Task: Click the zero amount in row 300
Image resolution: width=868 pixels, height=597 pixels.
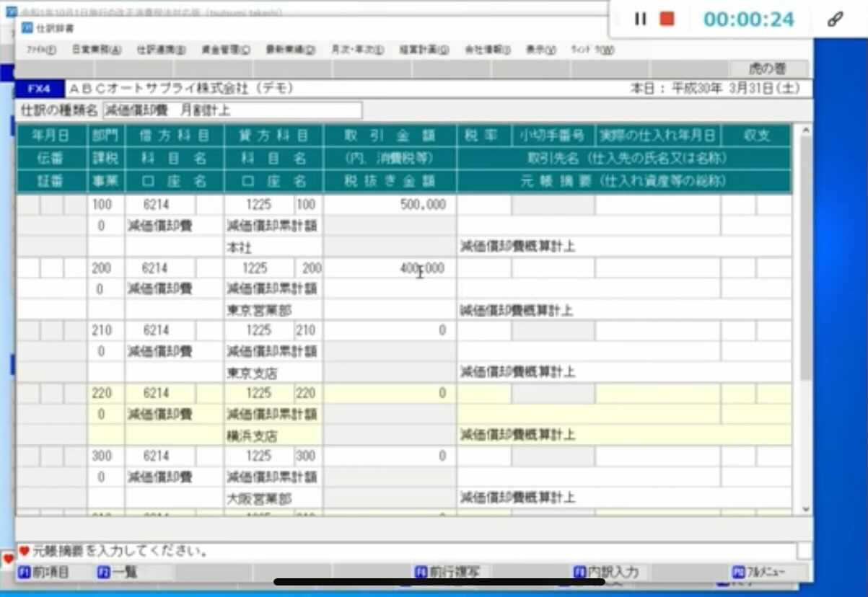Action: click(390, 456)
